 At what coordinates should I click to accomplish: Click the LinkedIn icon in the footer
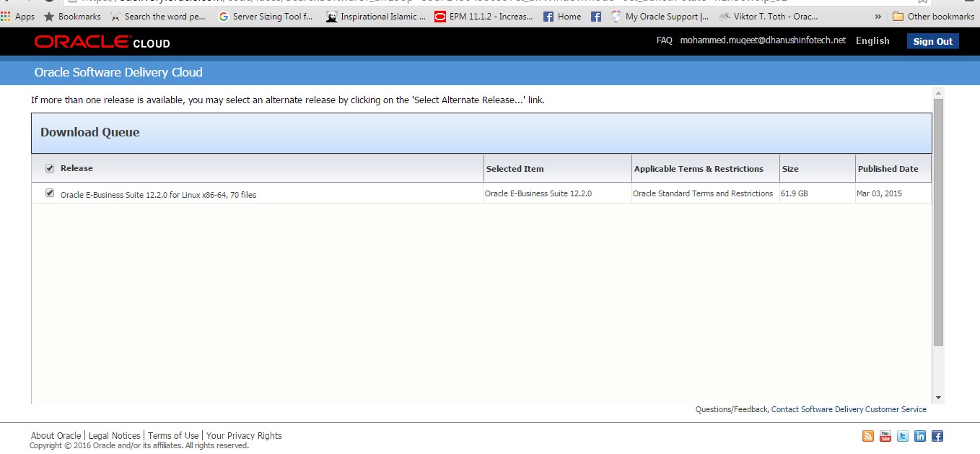pyautogui.click(x=919, y=435)
